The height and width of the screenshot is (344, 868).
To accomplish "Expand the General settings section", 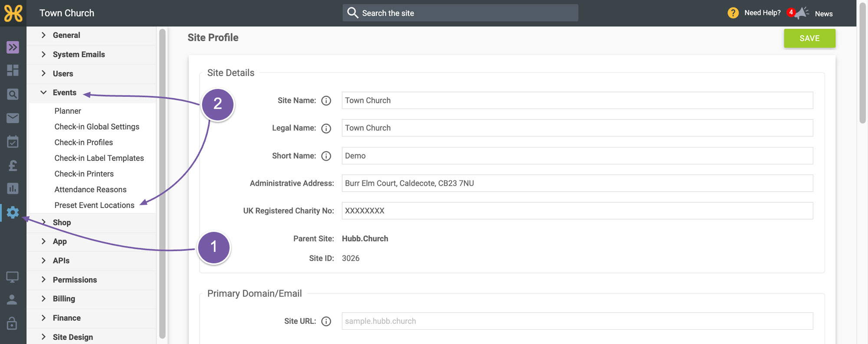I will pos(92,35).
